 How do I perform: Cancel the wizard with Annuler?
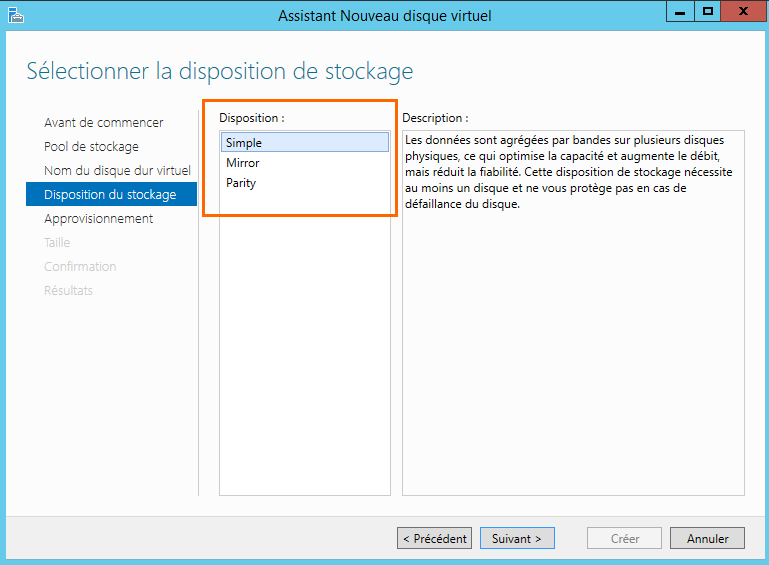(x=707, y=539)
